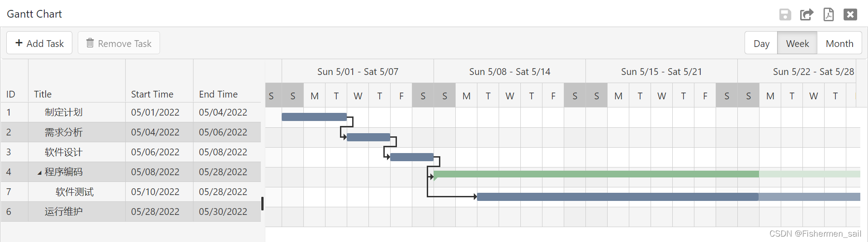Click the Start Time column header
This screenshot has height=242, width=868.
pos(152,94)
